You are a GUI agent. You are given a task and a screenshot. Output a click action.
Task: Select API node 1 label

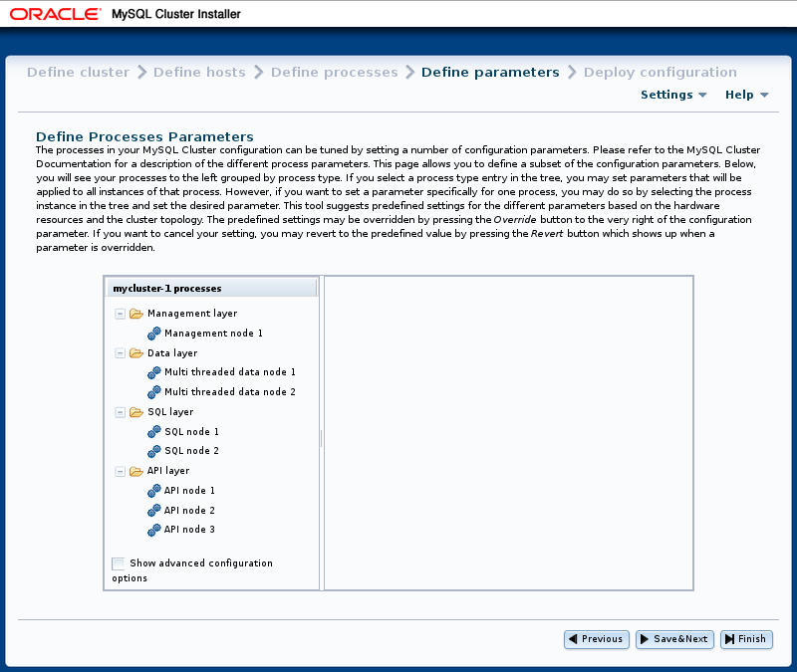click(189, 491)
